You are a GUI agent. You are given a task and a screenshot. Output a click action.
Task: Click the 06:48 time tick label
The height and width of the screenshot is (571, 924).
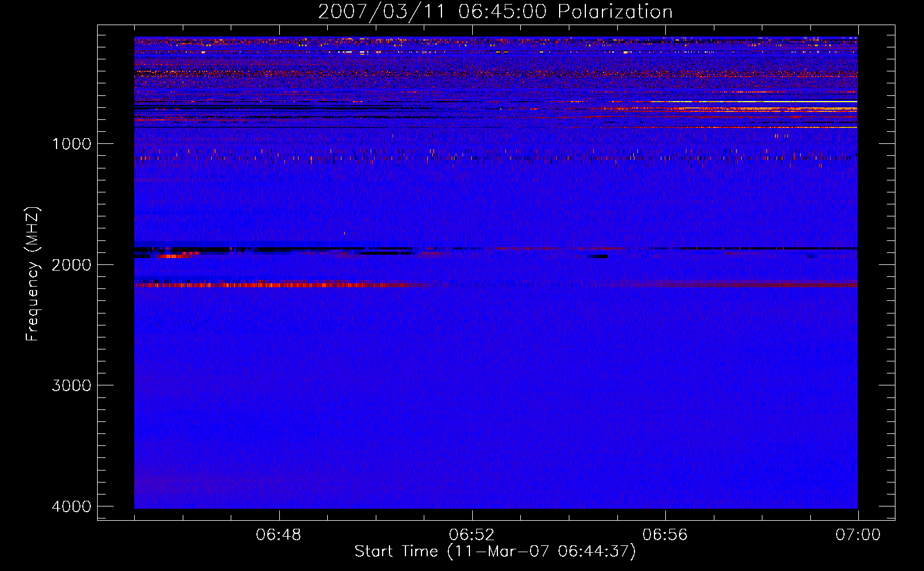click(x=279, y=535)
